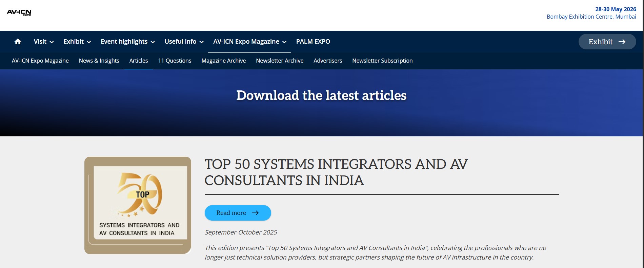
Task: Click the Top 50 Systems Integrators article title
Action: (336, 172)
